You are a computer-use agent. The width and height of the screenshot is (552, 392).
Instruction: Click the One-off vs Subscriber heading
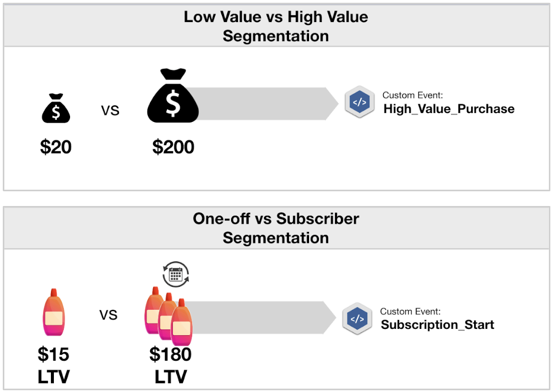(276, 228)
